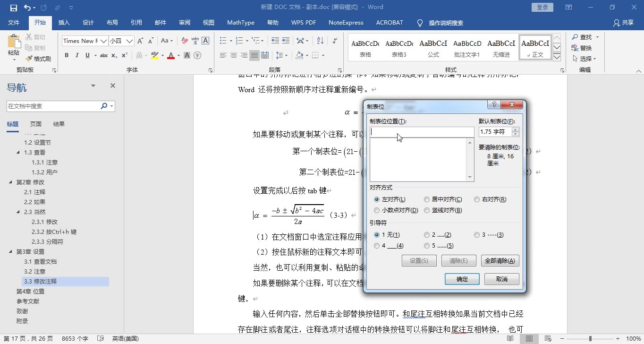Viewport: 644px width, 344px height.
Task: Apply character border icon
Action: (205, 41)
